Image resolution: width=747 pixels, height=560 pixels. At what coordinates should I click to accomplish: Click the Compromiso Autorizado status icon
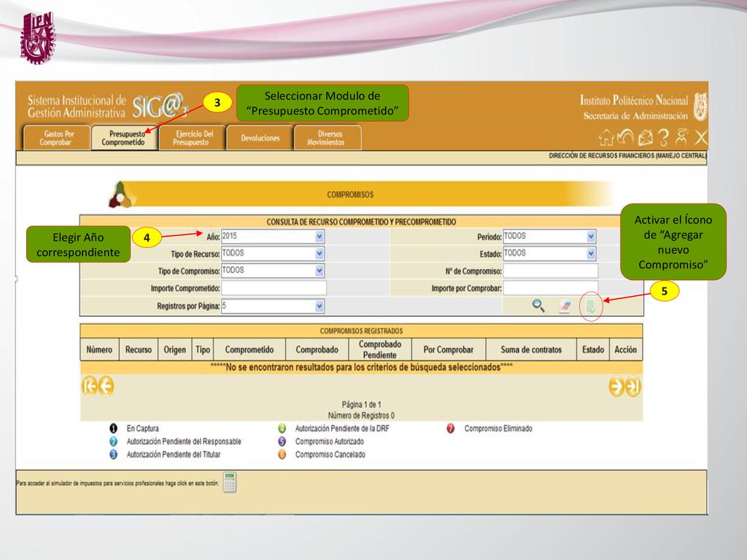(x=282, y=441)
